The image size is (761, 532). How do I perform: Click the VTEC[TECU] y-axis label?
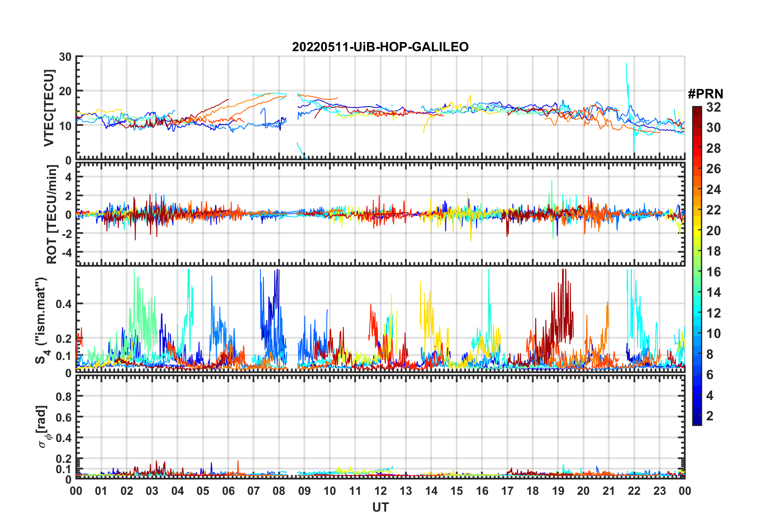click(49, 108)
